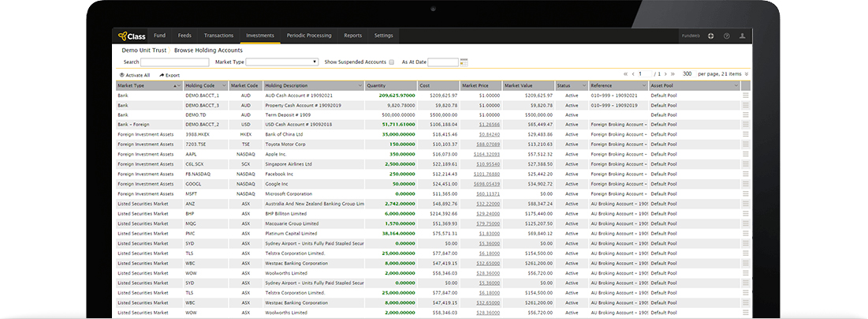Go to the next page of results

click(665, 73)
